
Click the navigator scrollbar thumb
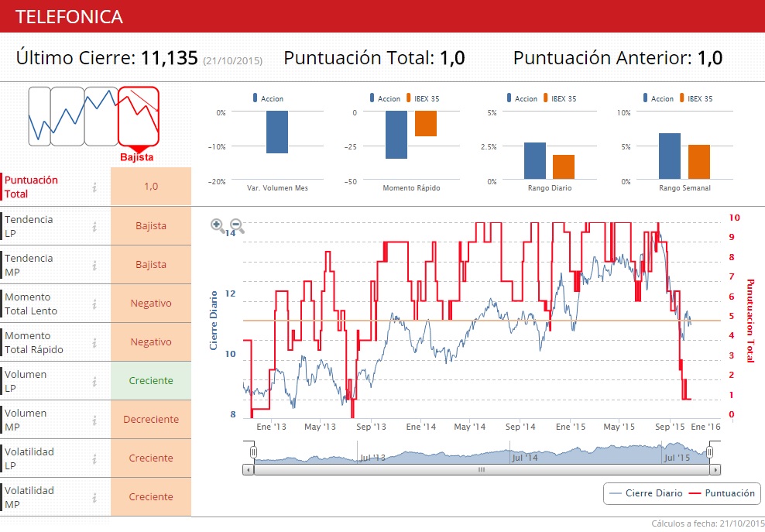point(482,469)
